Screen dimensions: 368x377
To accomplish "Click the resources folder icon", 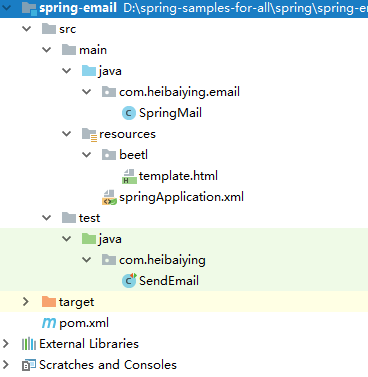I will pos(89,134).
